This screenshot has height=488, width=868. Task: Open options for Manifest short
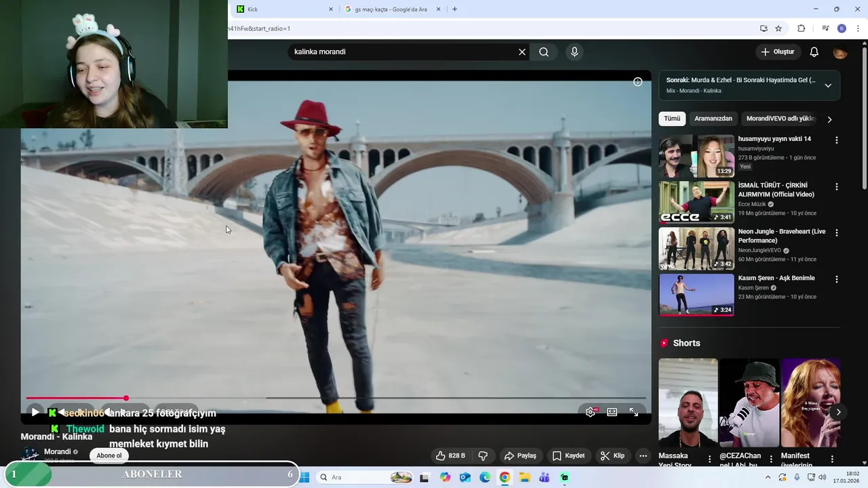(832, 459)
